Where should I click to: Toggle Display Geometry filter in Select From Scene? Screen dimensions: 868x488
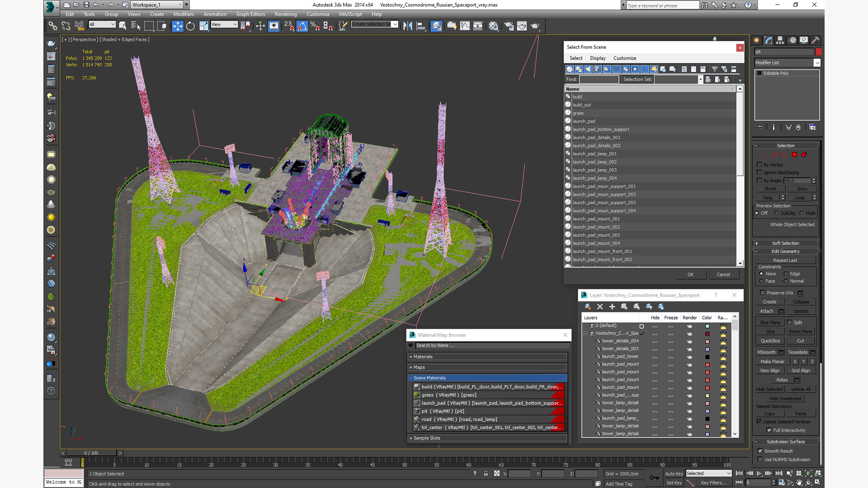click(570, 69)
